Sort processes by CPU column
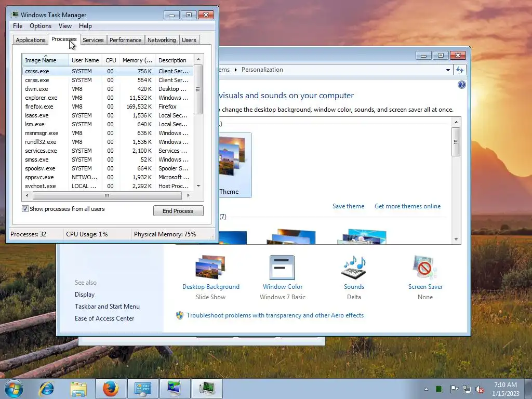The height and width of the screenshot is (399, 532). tap(111, 60)
